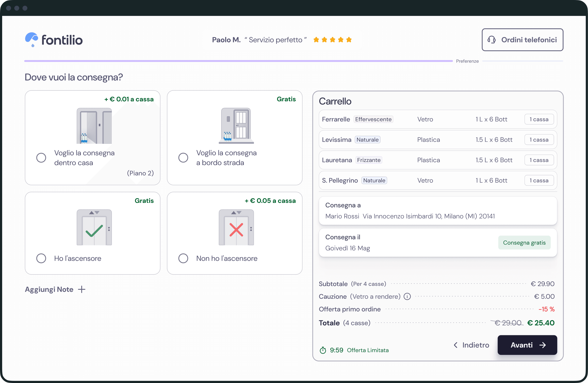
Task: Click the "(Piano 2)" floor label
Action: [140, 173]
